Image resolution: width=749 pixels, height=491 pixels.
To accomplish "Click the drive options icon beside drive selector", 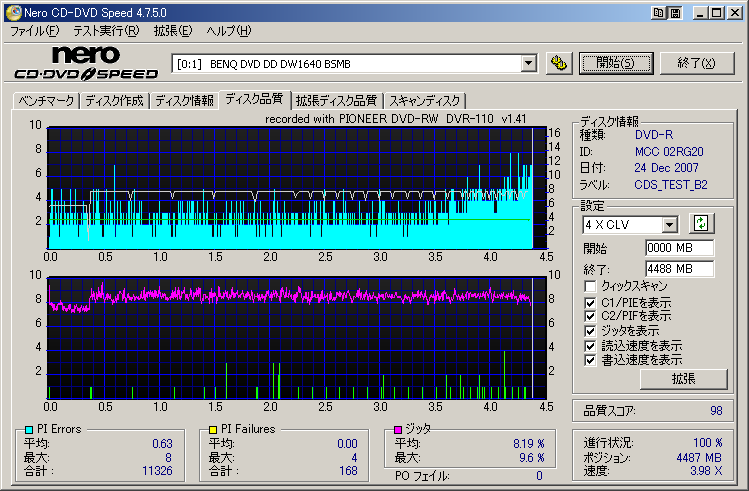I will coord(558,63).
